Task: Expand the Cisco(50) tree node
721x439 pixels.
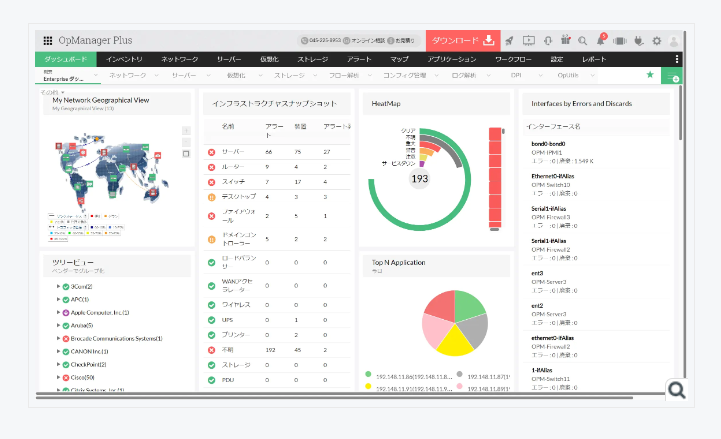Action: tap(58, 377)
